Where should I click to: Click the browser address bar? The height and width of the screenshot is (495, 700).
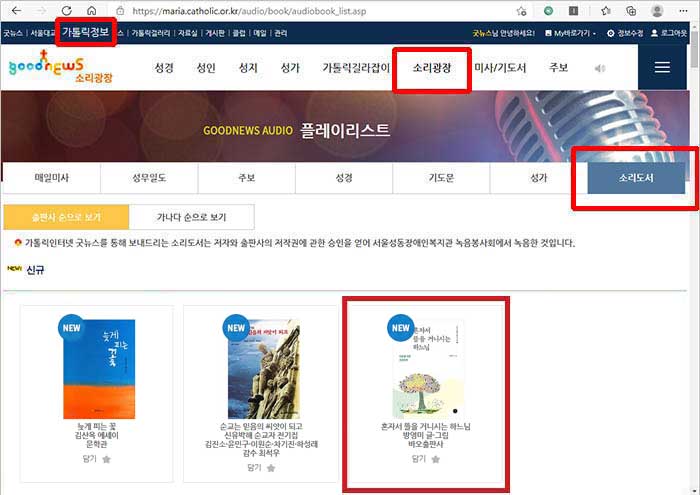pyautogui.click(x=300, y=10)
